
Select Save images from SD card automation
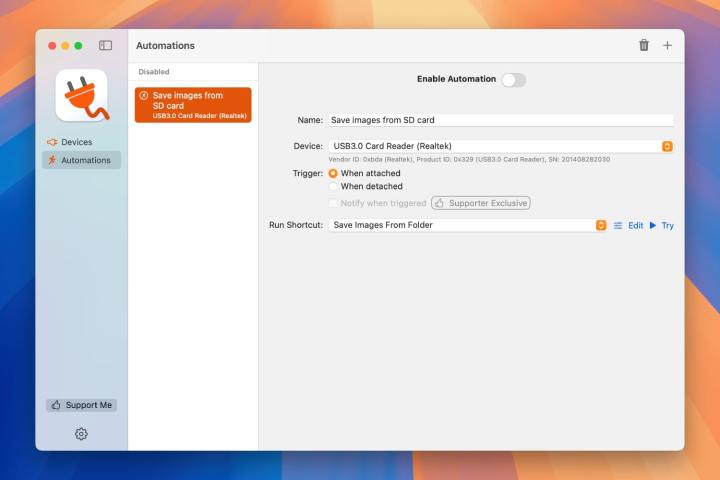(x=193, y=105)
